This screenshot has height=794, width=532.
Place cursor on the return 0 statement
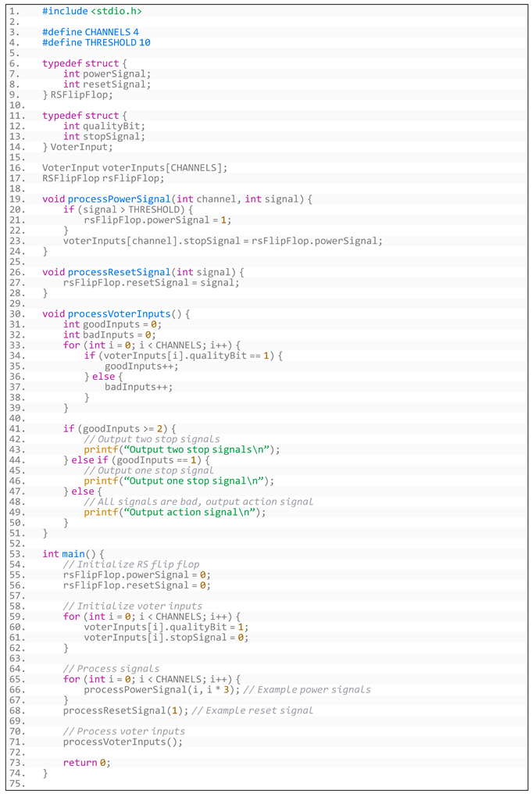click(86, 763)
